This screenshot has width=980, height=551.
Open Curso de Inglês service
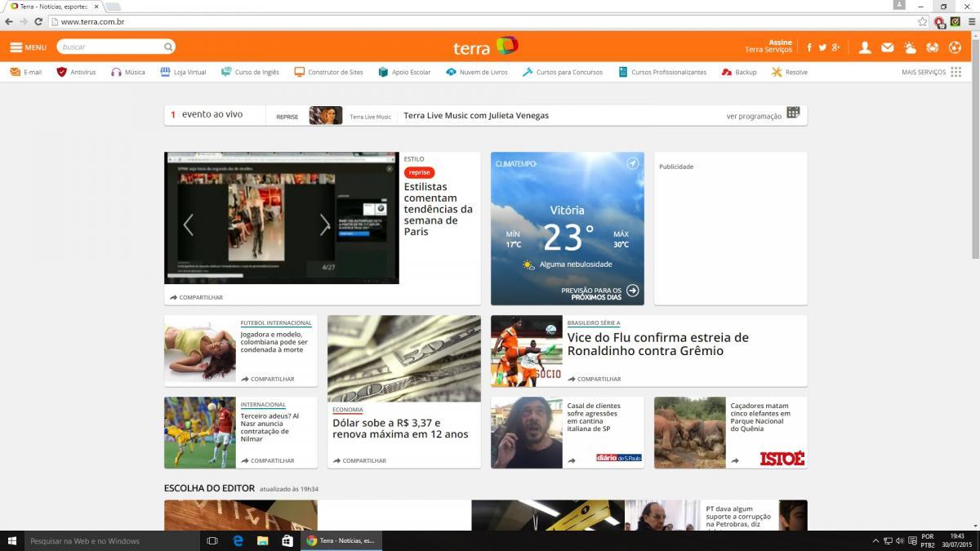pyautogui.click(x=250, y=72)
